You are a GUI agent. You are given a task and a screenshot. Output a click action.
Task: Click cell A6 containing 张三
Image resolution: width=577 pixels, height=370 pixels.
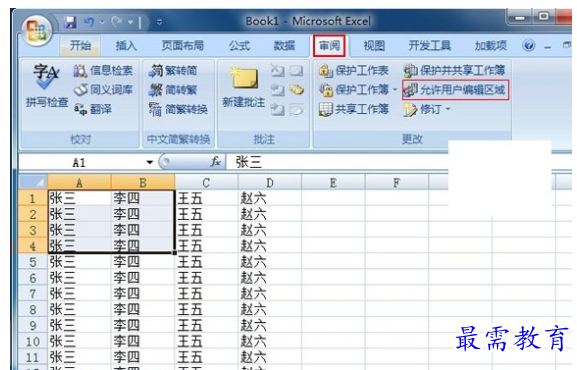pos(79,278)
